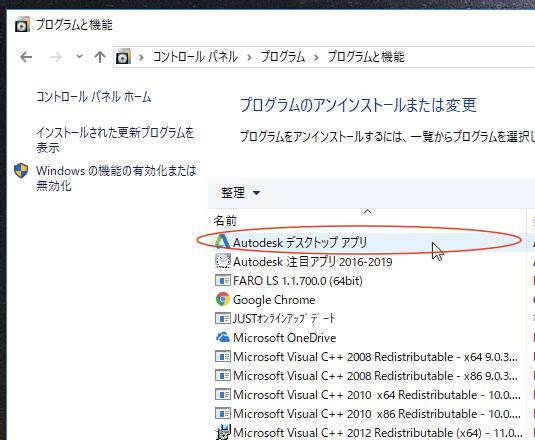Expand chevron before コントロール パネル breadcrumb
This screenshot has width=535, height=440.
coord(141,57)
